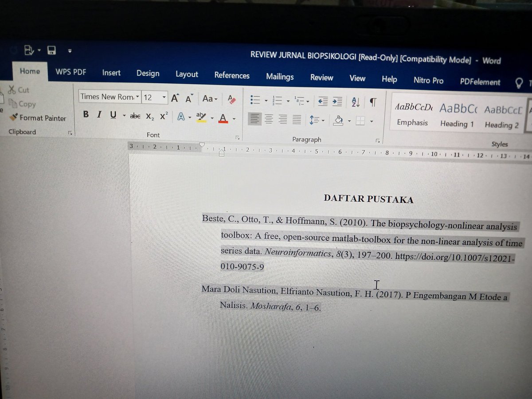532x399 pixels.
Task: Apply strikethrough with the abc icon
Action: (x=135, y=116)
